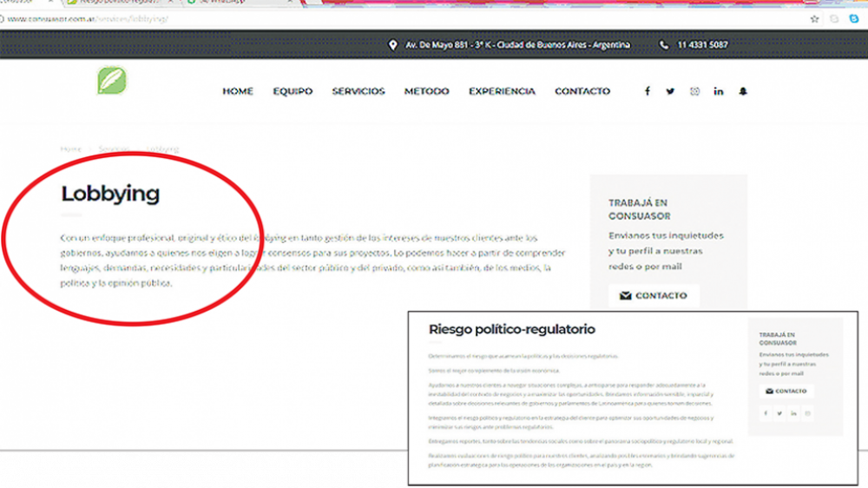Open the METODO menu item
The image size is (868, 488).
point(426,91)
